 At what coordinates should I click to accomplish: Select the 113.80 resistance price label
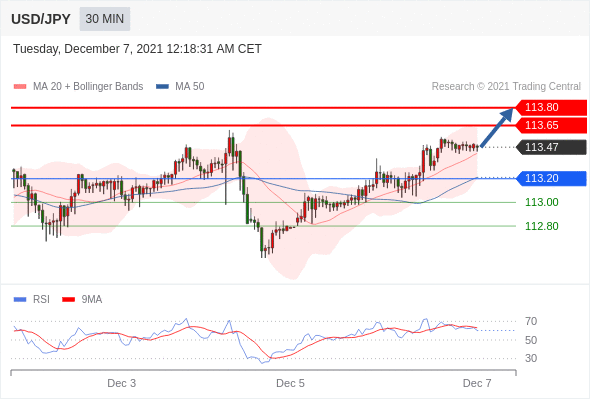(x=551, y=107)
